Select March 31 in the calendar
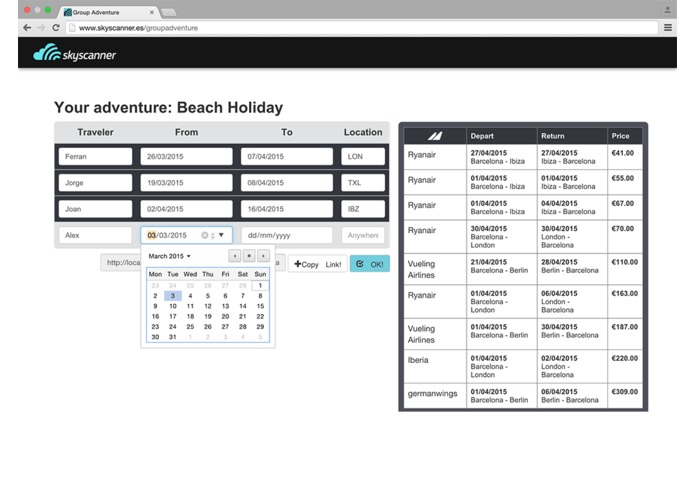The image size is (695, 494). pos(173,337)
